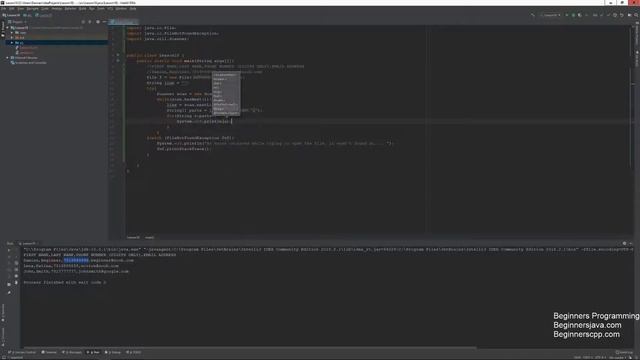Image resolution: width=640 pixels, height=360 pixels.
Task: Open the Version Control tool window tab
Action: [x=23, y=352]
